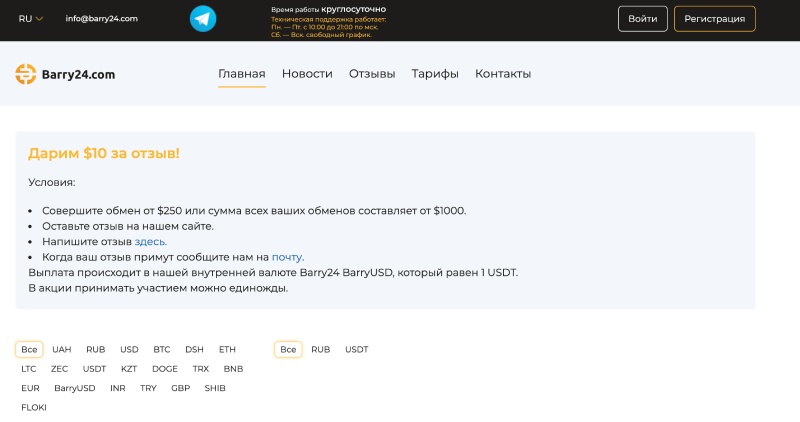Screen dimensions: 800x422
Task: Click the info@barry24.com email address
Action: [101, 19]
